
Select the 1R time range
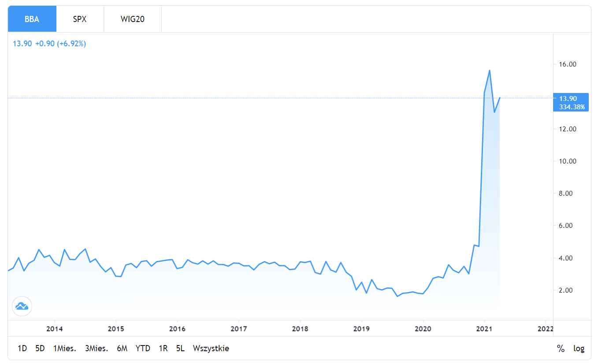coord(163,348)
